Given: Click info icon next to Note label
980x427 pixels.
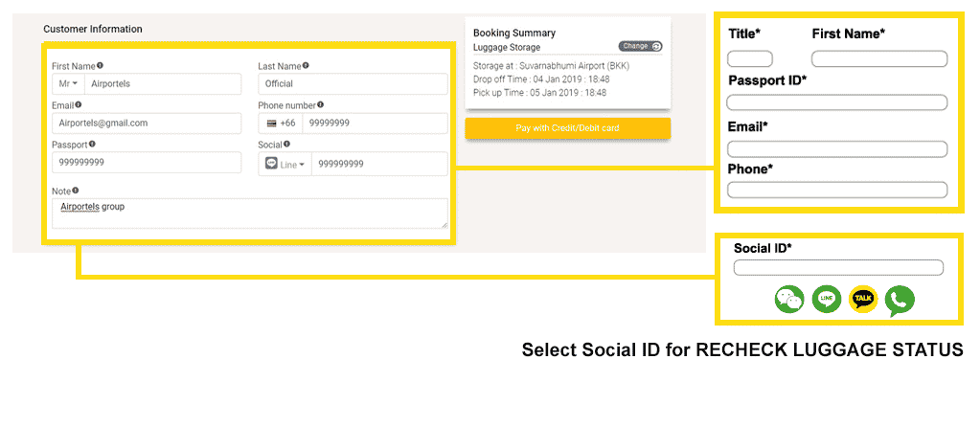Looking at the screenshot, I should 76,191.
